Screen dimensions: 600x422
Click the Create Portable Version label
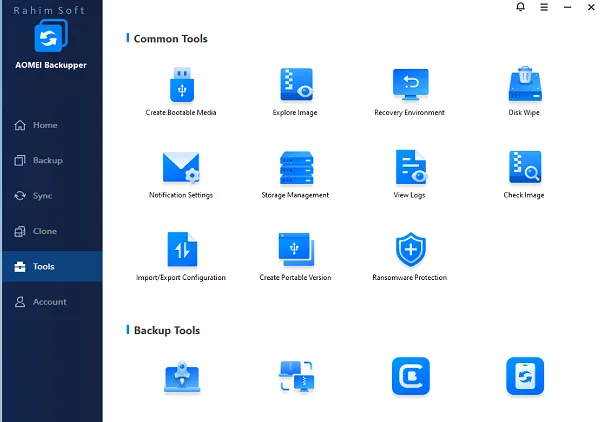pos(295,277)
